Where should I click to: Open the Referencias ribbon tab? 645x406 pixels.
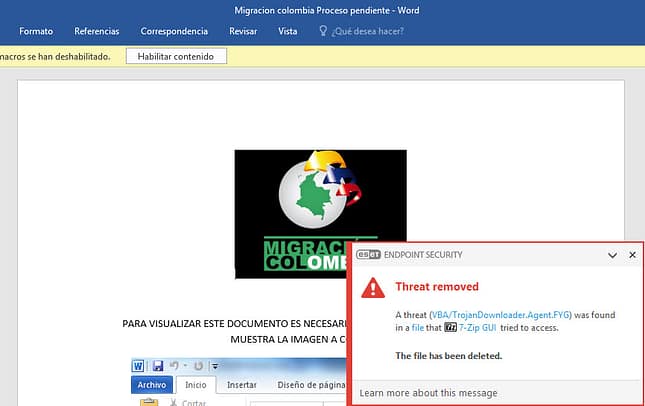pos(97,31)
